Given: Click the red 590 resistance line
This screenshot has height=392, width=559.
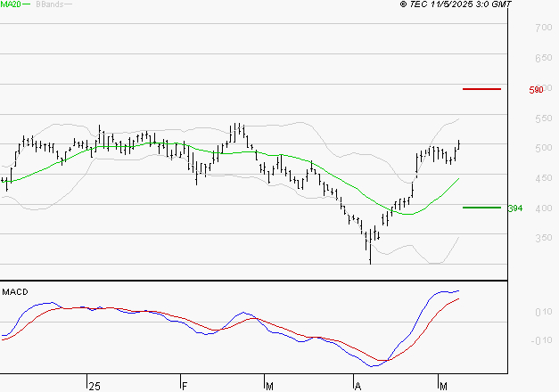Looking at the screenshot, I should 481,89.
